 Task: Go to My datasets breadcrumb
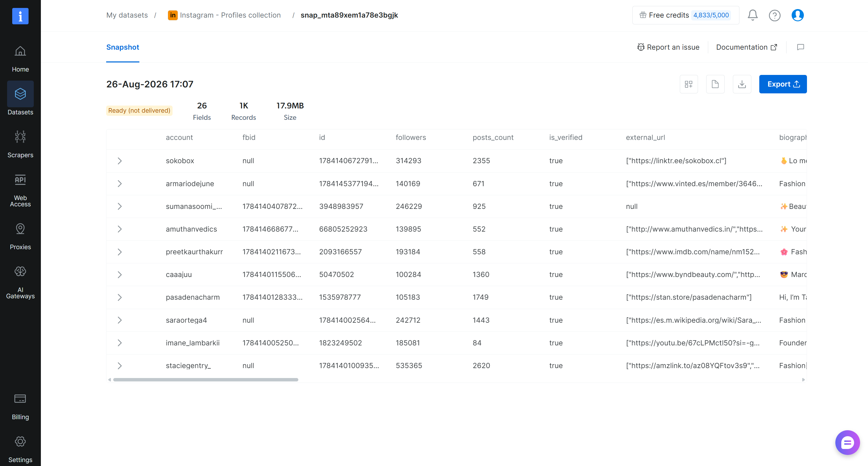(127, 15)
